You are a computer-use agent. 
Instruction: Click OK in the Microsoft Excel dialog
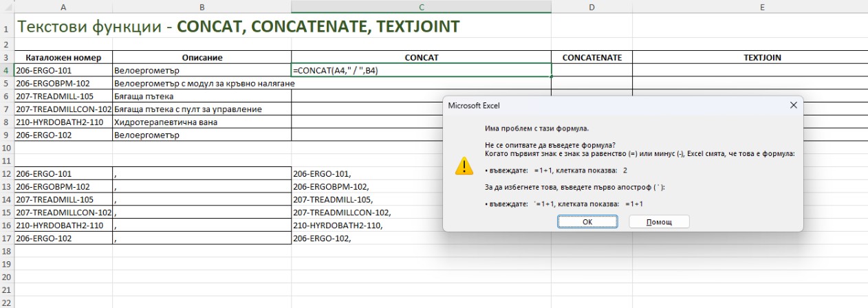click(587, 222)
